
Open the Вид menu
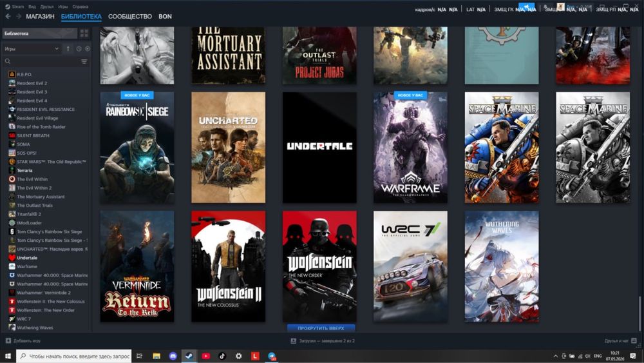[x=32, y=6]
